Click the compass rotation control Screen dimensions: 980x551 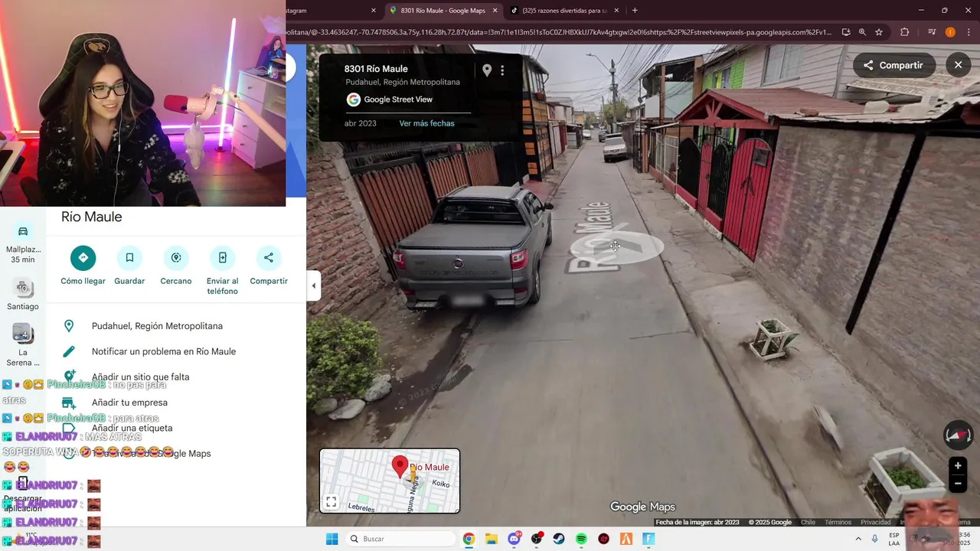[x=958, y=435]
